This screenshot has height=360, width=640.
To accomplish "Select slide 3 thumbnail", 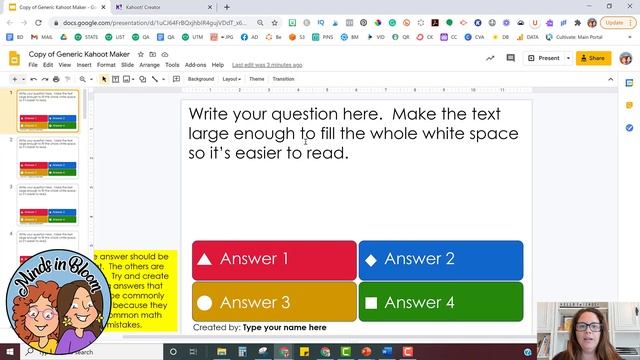I will pos(48,204).
